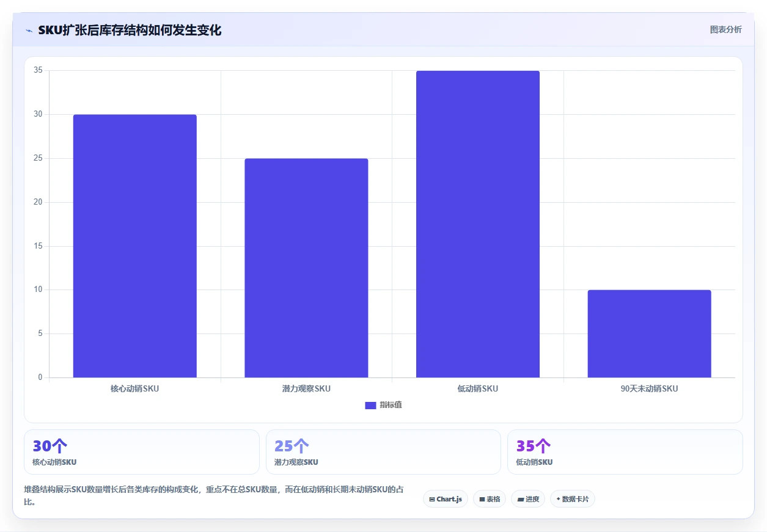The height and width of the screenshot is (532, 767).
Task: Click the 30个 data card
Action: [x=142, y=452]
